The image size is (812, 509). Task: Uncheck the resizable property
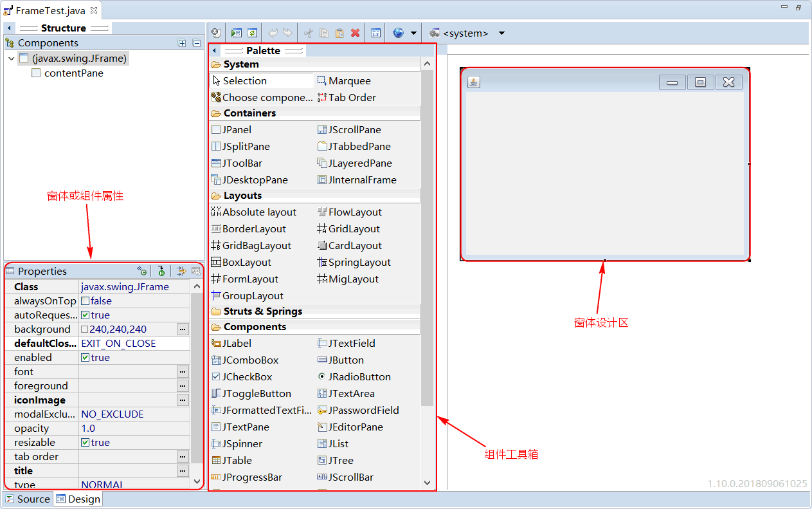point(85,442)
